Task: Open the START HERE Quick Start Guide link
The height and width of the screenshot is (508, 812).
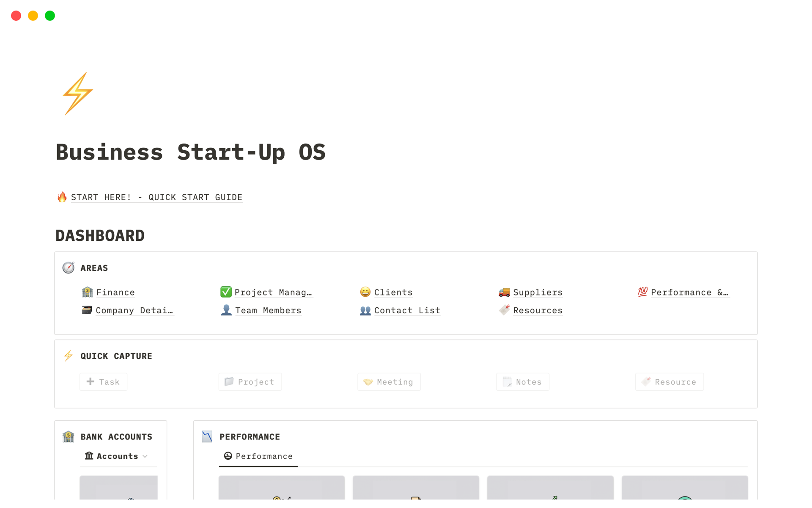Action: (156, 197)
